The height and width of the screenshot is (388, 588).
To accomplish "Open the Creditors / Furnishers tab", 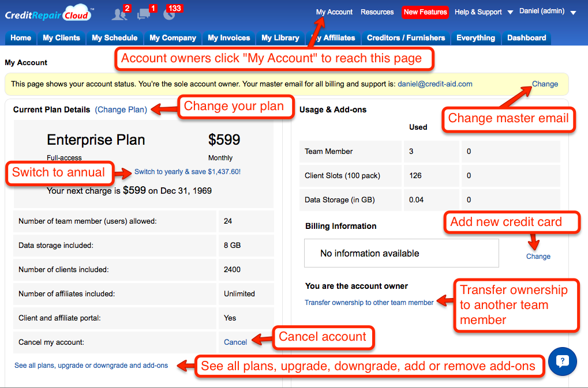I will pyautogui.click(x=406, y=38).
